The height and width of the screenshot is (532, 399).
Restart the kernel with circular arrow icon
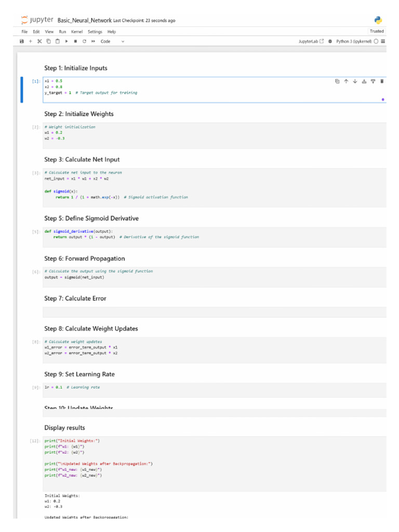pos(84,41)
